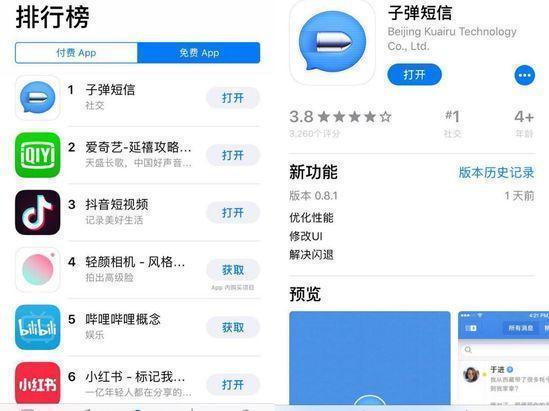The image size is (549, 411).
Task: Open 小红书 with its 打开 button
Action: 233,385
